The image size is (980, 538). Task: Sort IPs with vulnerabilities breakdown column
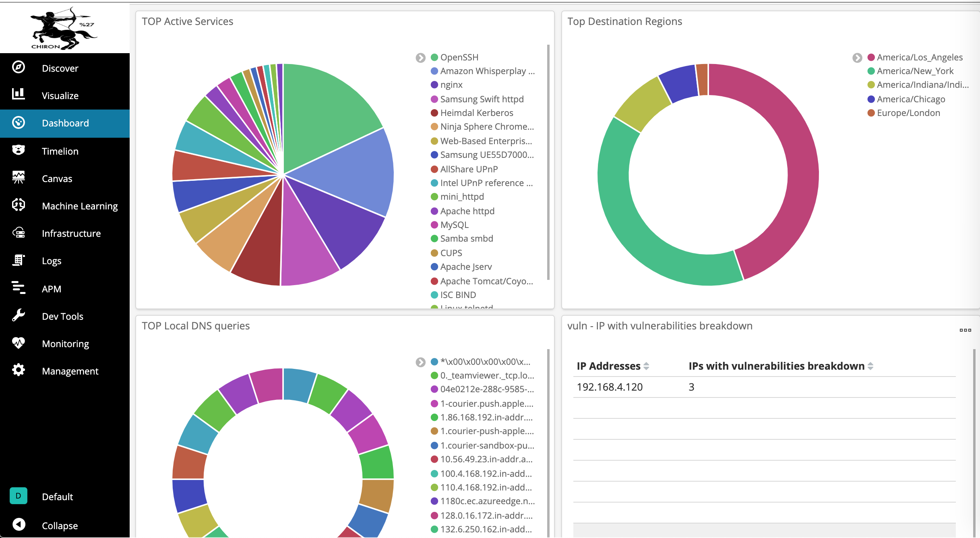870,366
